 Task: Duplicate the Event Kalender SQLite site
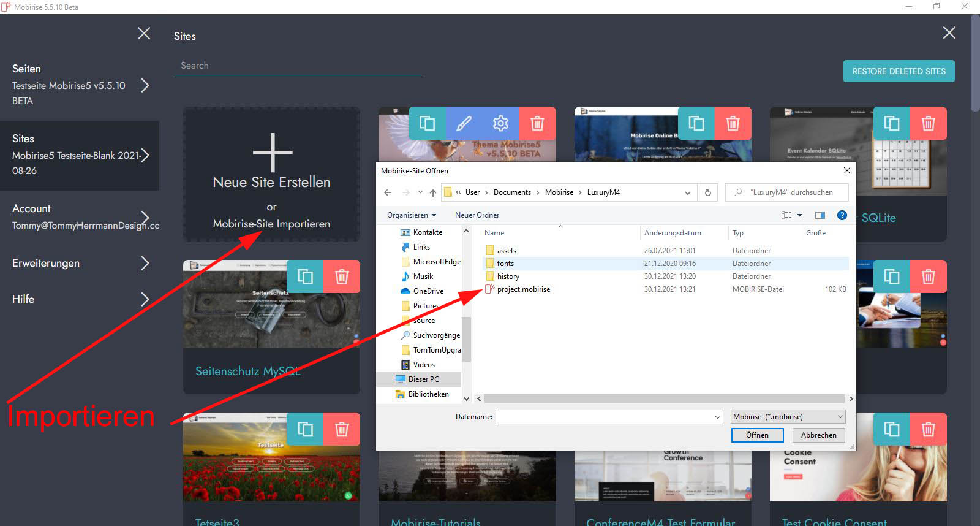pyautogui.click(x=892, y=124)
